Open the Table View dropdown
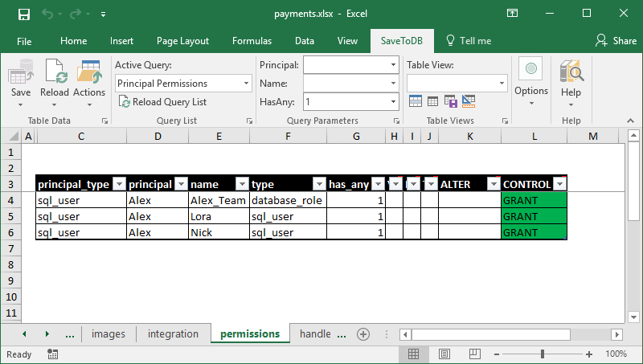Screen dimensions: 643x364 502,84
